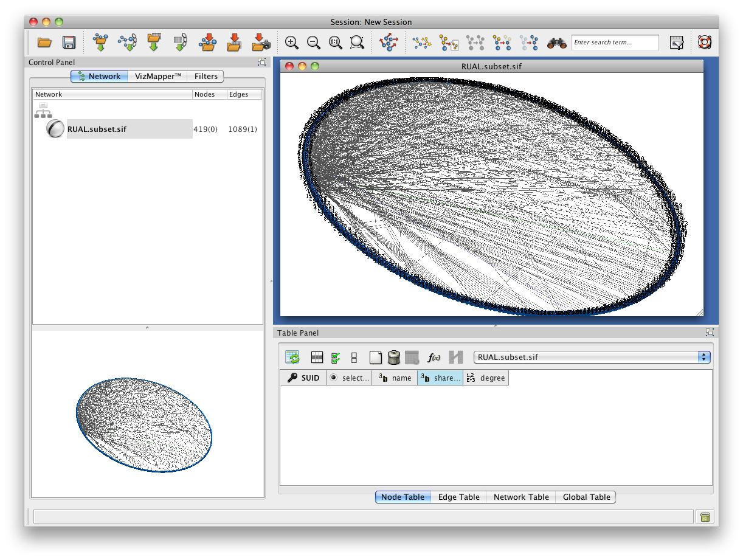Open the function builder f(x) icon
743x560 pixels.
pyautogui.click(x=434, y=358)
